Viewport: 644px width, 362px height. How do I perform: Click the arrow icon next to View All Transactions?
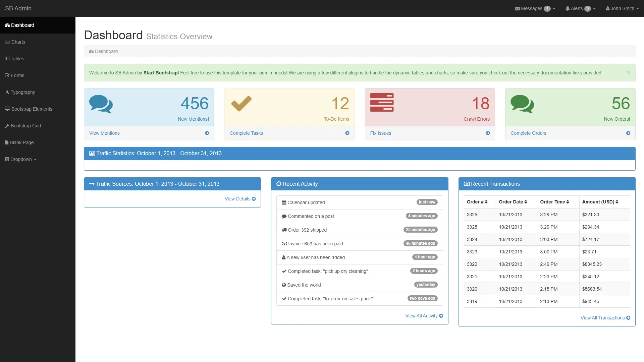pyautogui.click(x=628, y=318)
